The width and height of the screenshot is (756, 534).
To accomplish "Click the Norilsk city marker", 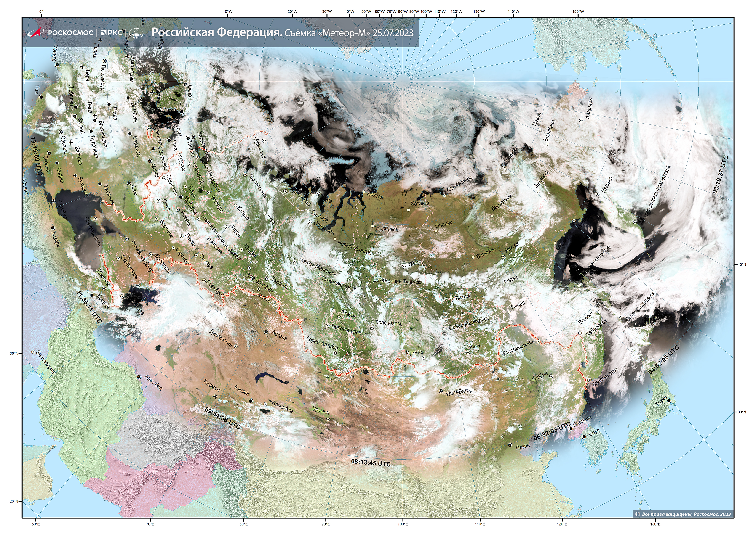I will (x=372, y=226).
